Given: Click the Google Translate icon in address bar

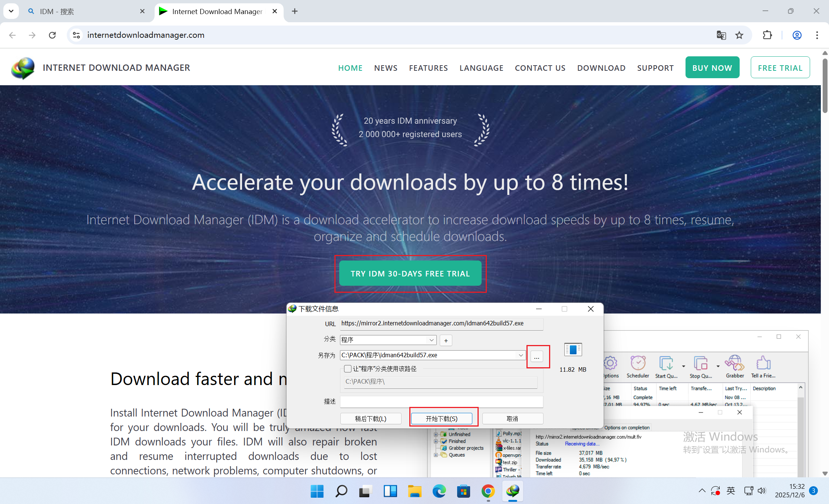Looking at the screenshot, I should pos(721,35).
